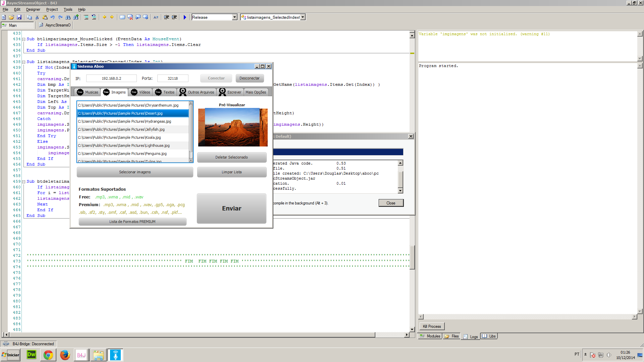Click the Open folder toolbar icon
The image size is (644, 362).
coord(11,17)
